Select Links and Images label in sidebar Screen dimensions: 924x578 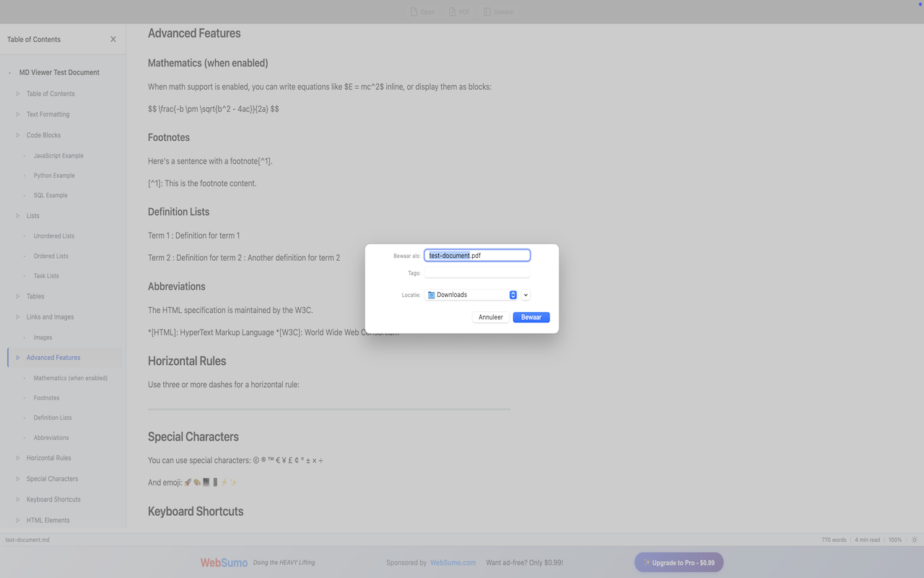click(x=51, y=316)
